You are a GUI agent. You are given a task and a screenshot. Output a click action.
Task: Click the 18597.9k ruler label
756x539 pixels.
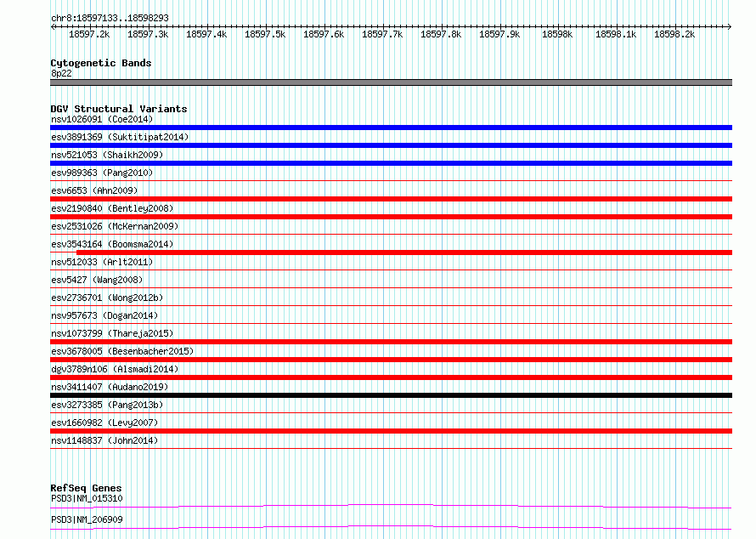[499, 34]
